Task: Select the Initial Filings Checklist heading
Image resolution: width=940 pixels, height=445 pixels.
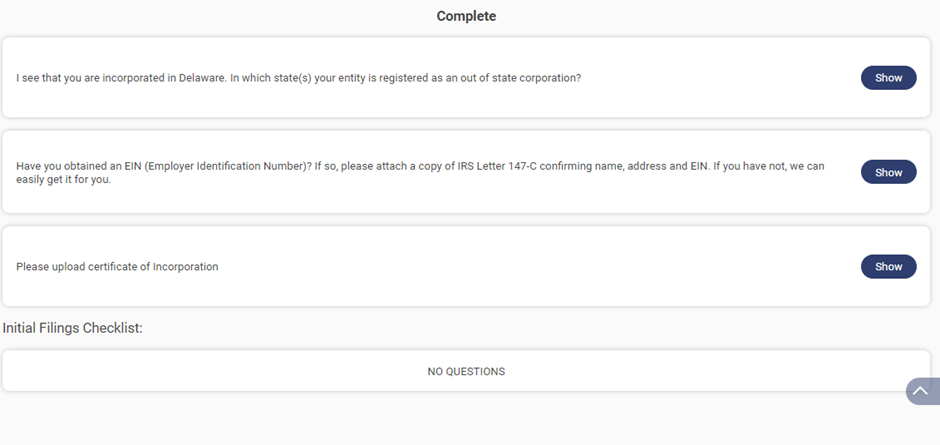Action: [73, 328]
